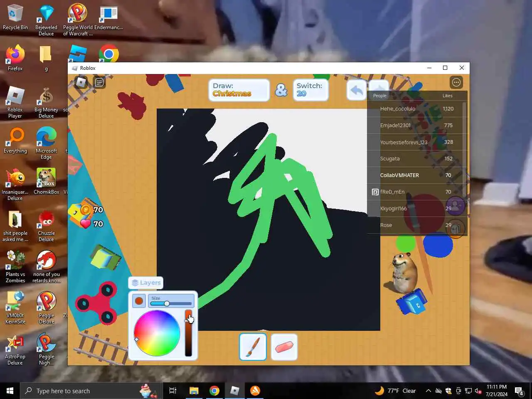This screenshot has width=532, height=399.
Task: Click the vertical brightness slider
Action: tap(188, 333)
